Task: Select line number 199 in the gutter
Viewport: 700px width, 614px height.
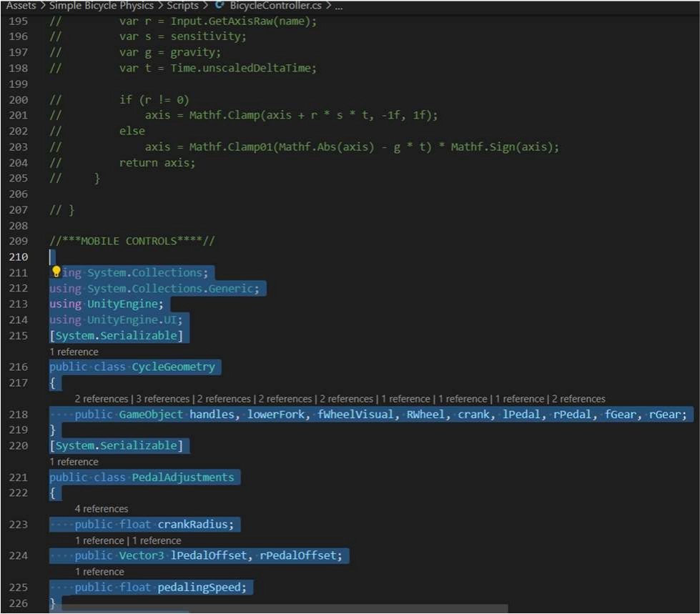Action: point(19,84)
